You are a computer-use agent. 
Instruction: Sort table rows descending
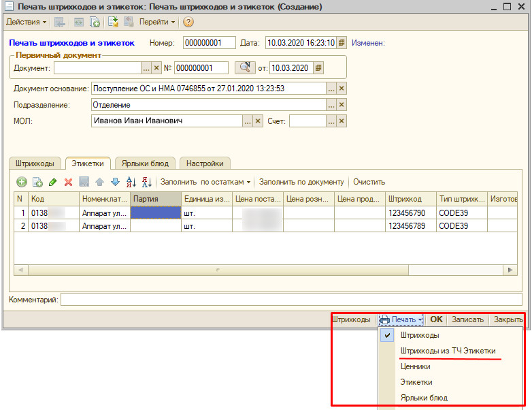tap(146, 182)
